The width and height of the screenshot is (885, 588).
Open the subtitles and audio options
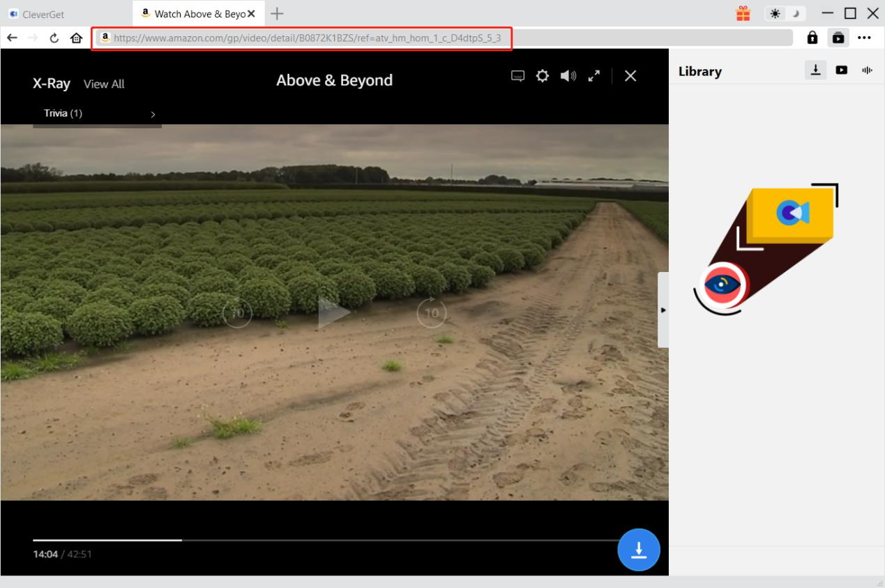pyautogui.click(x=517, y=76)
